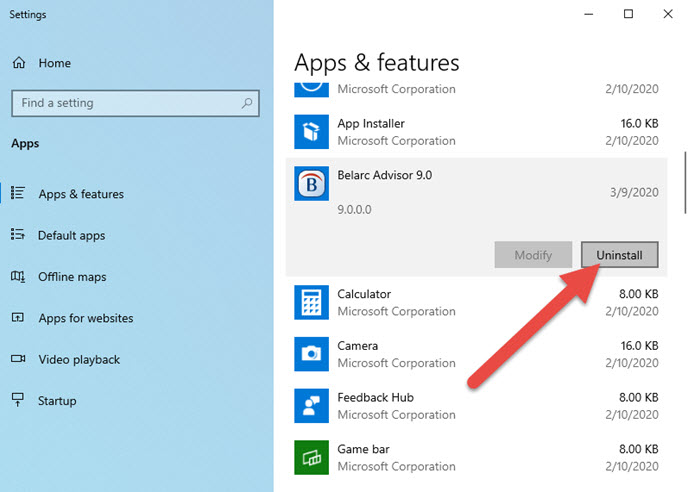Click the search magnifier icon
This screenshot has height=492, width=688.
247,103
